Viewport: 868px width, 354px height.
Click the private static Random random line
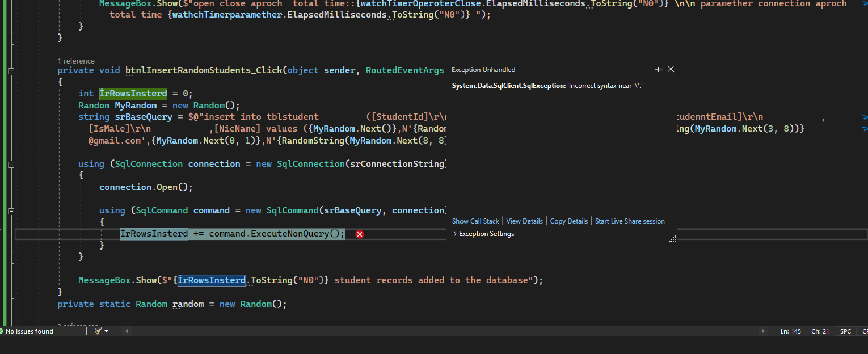172,304
